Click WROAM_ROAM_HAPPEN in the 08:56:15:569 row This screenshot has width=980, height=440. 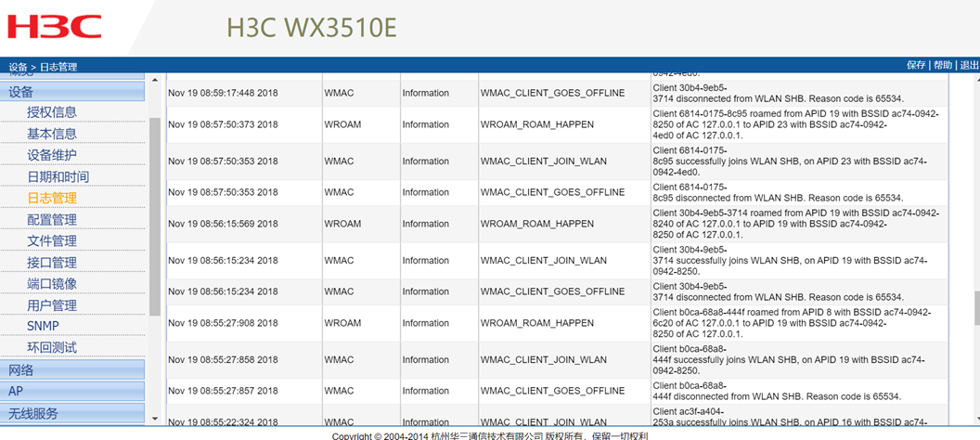pos(537,224)
